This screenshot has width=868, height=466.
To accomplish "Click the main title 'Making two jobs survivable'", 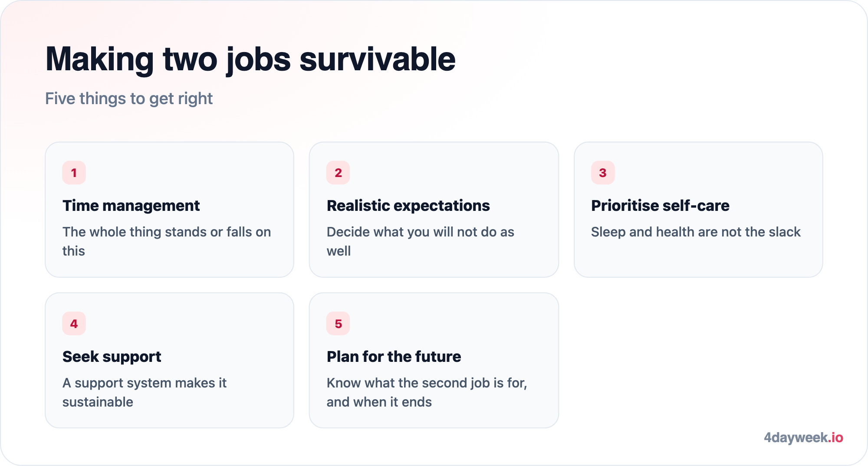I will coord(250,59).
